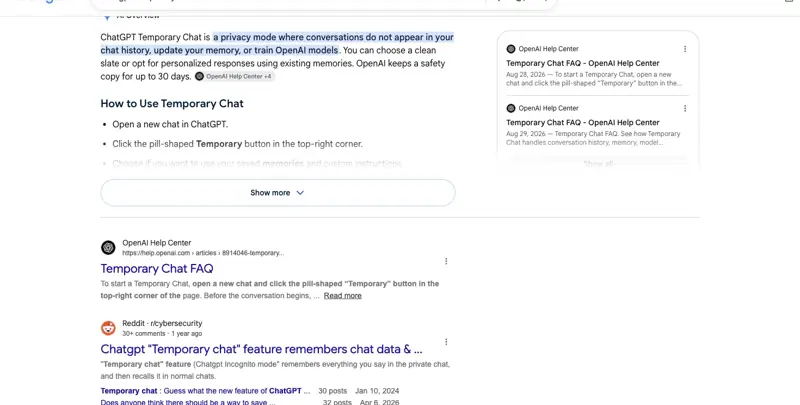Open OpenAI Help Center +4 sources chip
The height and width of the screenshot is (405, 800).
coord(234,77)
